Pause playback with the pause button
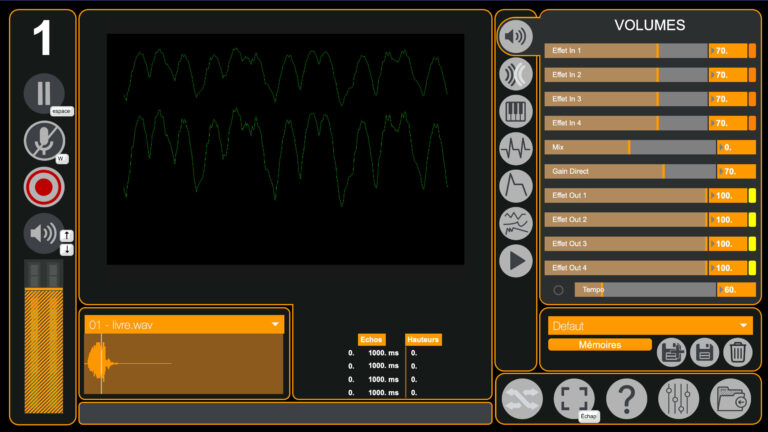 click(43, 93)
